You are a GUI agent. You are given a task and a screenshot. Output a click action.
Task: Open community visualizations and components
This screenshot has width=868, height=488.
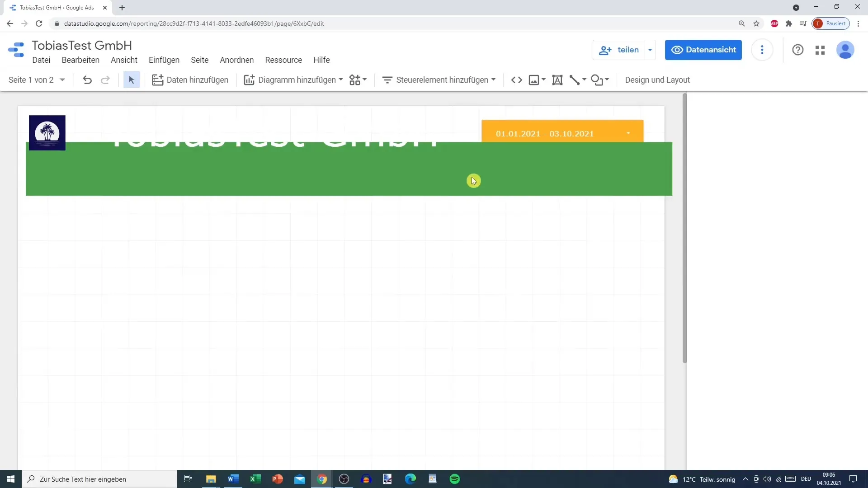click(x=355, y=80)
